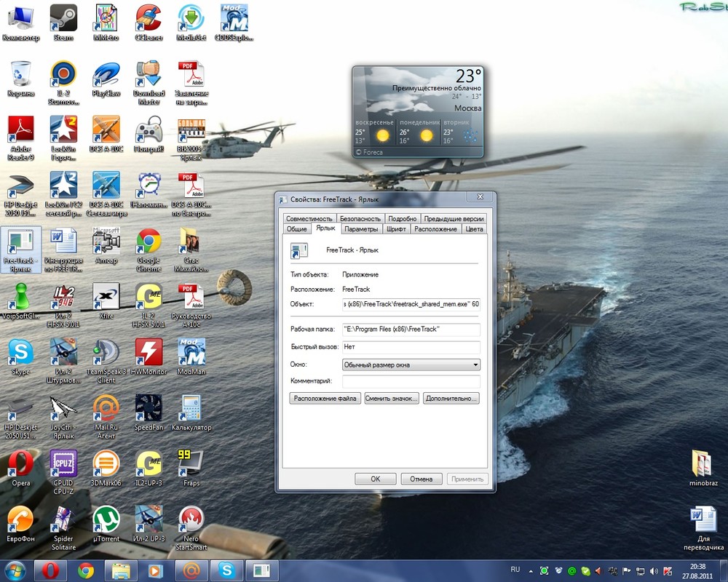The image size is (728, 582).
Task: Click the Сменить значок button
Action: point(392,399)
